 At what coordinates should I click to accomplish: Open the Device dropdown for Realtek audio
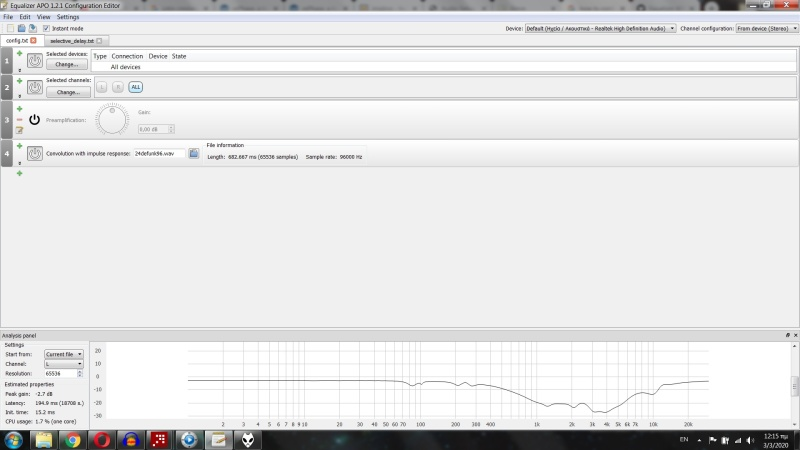point(600,28)
